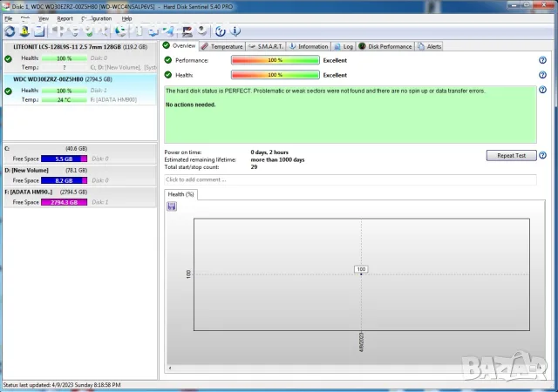Click the blue question mark help toolbar icon
Viewport: 558px width, 392px height.
point(221,31)
